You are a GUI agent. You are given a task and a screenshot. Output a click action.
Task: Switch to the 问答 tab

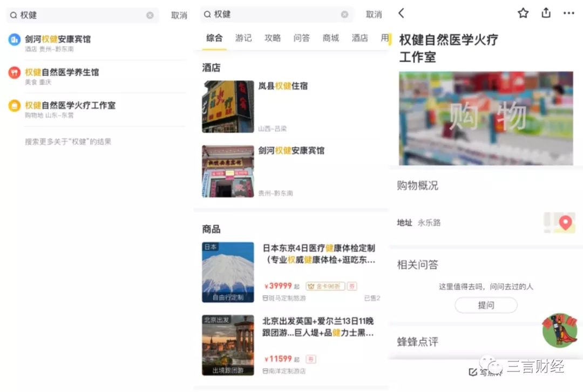[301, 38]
